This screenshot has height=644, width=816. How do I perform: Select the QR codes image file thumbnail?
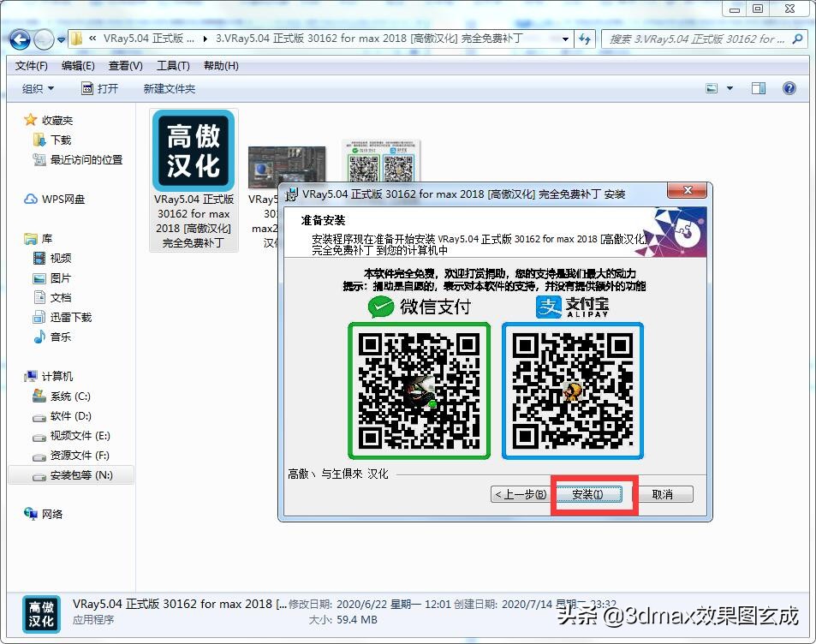[382, 161]
